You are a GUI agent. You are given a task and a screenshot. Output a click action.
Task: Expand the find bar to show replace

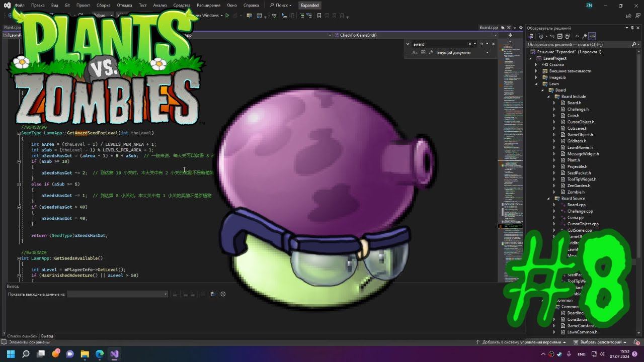click(x=408, y=44)
